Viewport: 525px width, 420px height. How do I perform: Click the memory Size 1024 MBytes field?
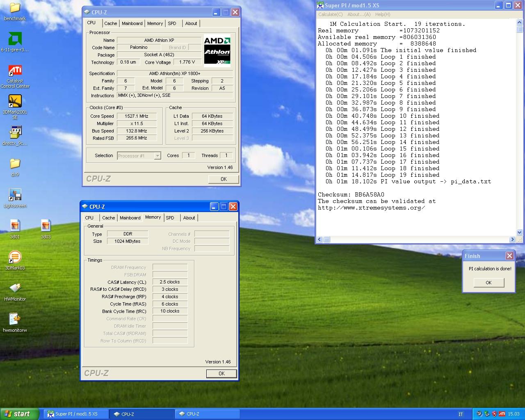[128, 241]
